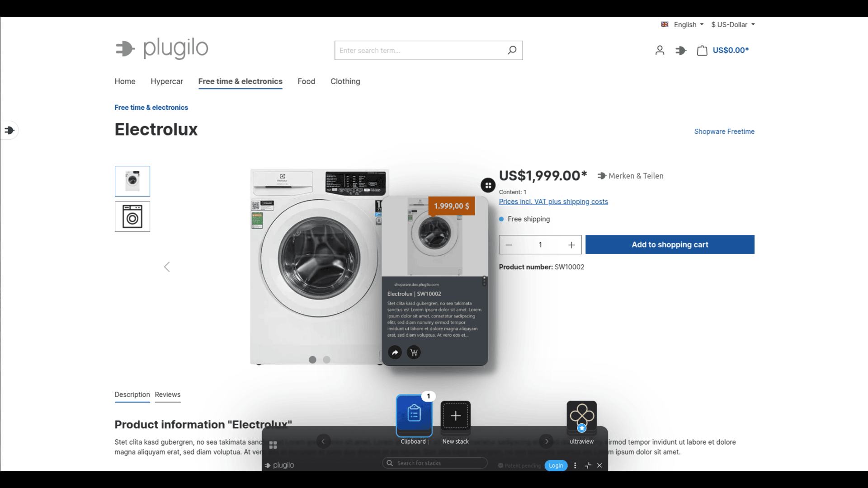Open Food menu item
The height and width of the screenshot is (488, 868).
306,81
